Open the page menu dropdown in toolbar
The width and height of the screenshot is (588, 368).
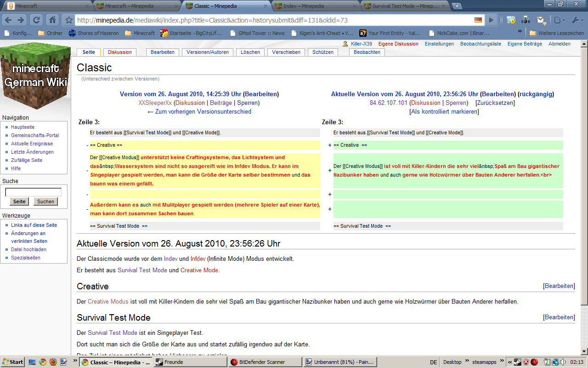[559, 20]
